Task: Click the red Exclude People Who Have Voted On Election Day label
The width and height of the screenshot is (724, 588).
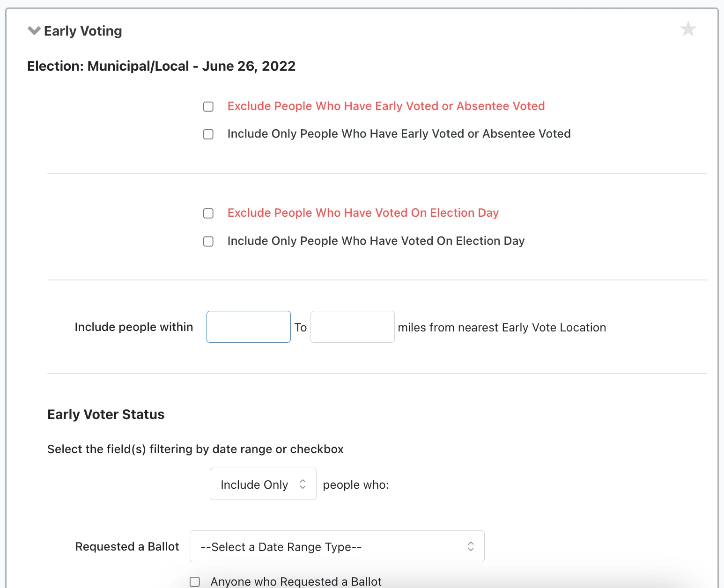Action: pyautogui.click(x=363, y=213)
